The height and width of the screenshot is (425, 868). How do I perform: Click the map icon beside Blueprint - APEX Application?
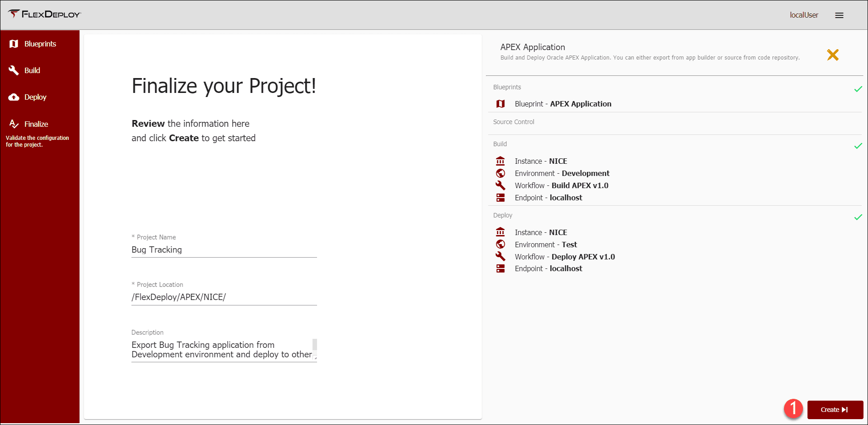500,104
